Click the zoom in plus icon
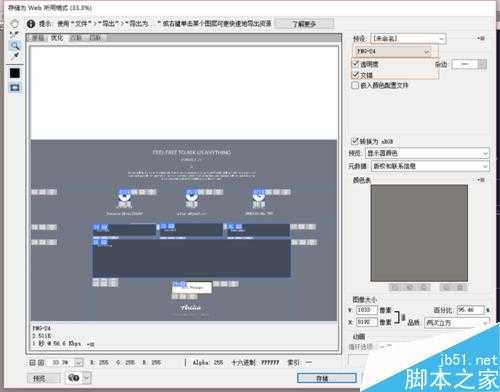 tap(41, 362)
